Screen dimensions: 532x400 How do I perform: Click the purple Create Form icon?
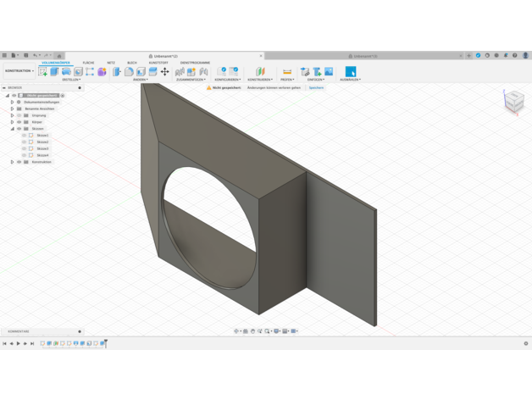(x=102, y=72)
